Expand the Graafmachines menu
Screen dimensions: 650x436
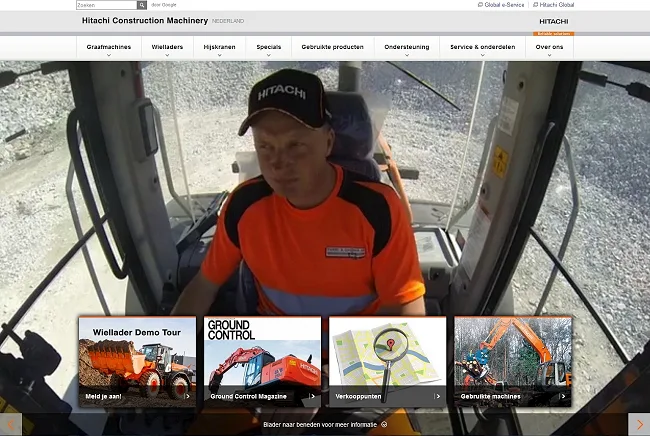(x=108, y=48)
